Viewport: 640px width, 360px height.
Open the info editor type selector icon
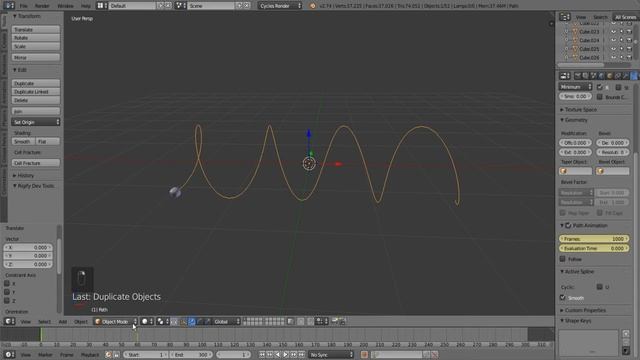pos(9,6)
